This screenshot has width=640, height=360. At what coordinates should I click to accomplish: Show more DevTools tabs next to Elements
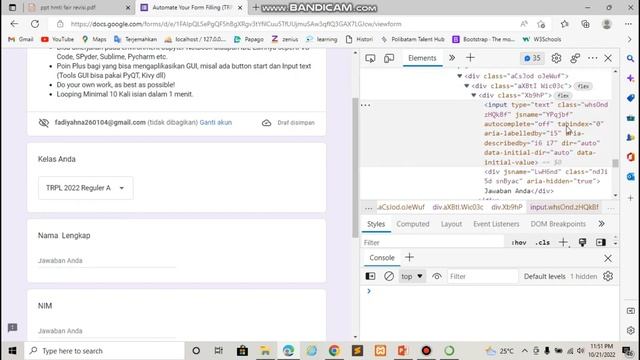point(452,58)
